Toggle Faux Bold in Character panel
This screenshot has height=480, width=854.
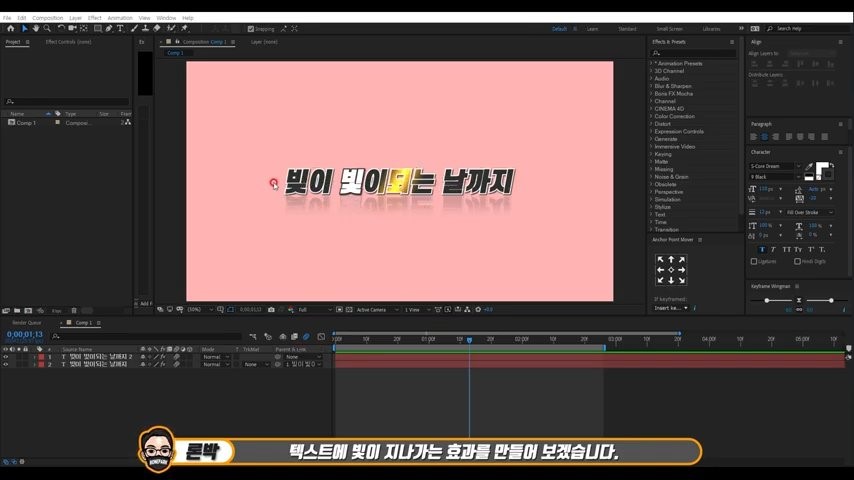coord(762,250)
